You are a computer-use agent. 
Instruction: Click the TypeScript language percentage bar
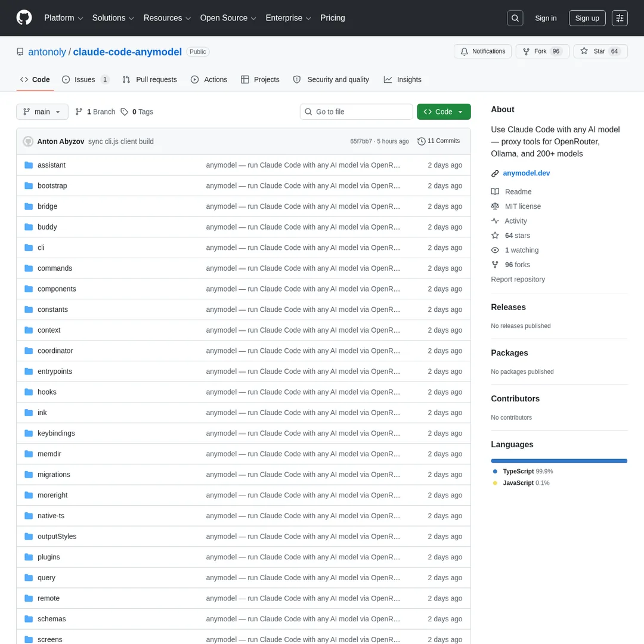coord(559,460)
